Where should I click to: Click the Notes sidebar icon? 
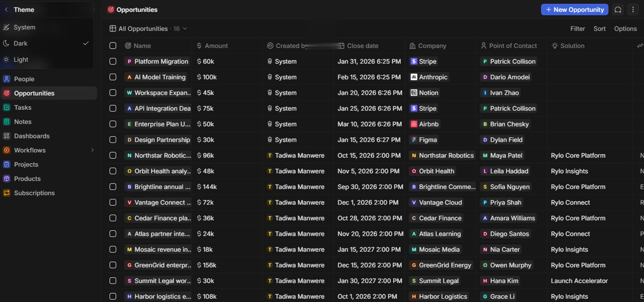pyautogui.click(x=6, y=122)
